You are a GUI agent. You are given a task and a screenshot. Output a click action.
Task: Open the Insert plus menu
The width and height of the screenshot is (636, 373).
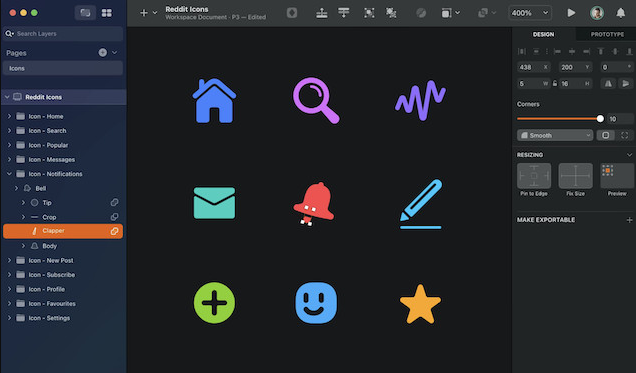pos(144,13)
